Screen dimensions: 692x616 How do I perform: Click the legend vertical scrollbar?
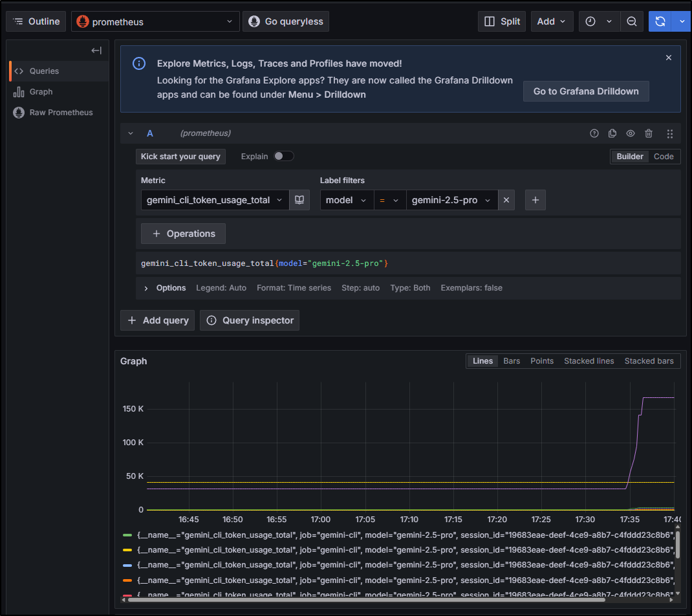678,545
